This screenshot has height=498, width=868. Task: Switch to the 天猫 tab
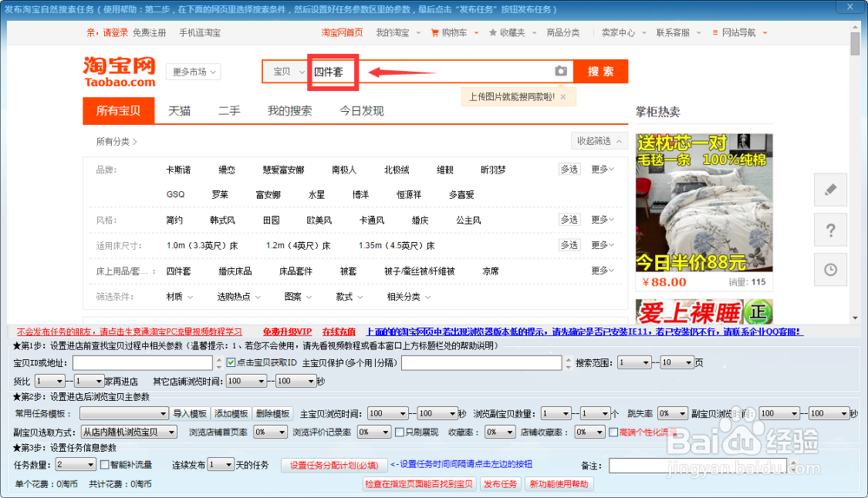click(x=180, y=111)
